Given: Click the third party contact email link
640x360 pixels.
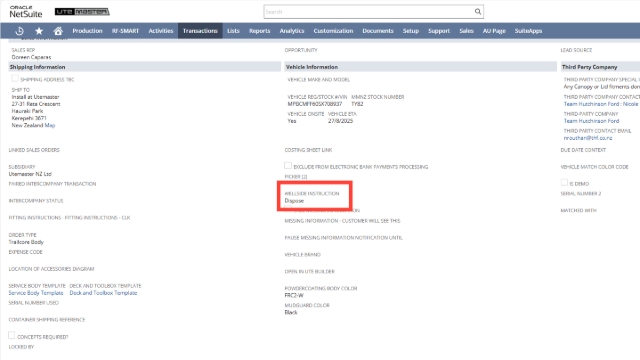Looking at the screenshot, I should pos(588,138).
